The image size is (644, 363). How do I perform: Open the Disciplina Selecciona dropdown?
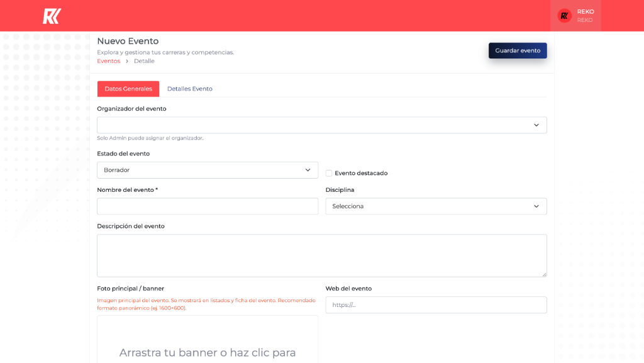[428, 206]
